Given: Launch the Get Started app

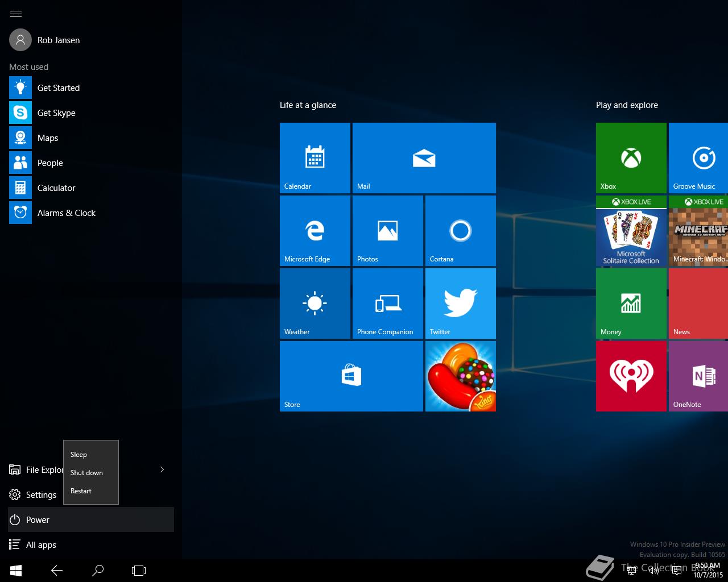Looking at the screenshot, I should pyautogui.click(x=91, y=88).
